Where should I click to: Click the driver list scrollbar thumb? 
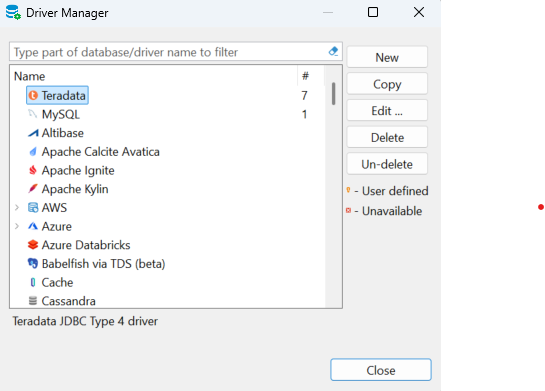pos(334,93)
